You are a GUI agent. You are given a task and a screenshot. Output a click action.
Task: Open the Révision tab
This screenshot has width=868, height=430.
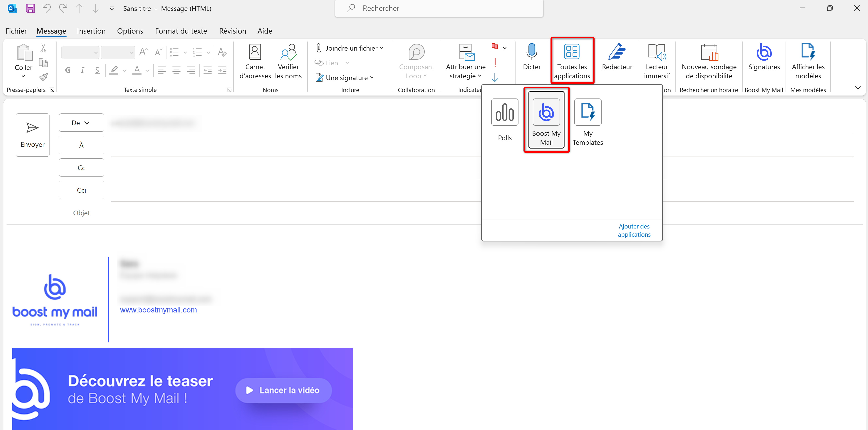coord(232,31)
